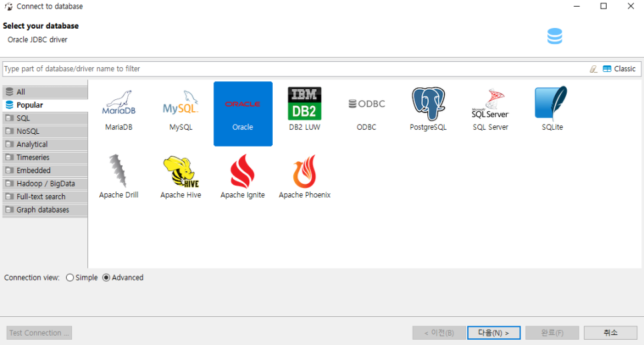Maximize the Connect to database window
The image size is (644, 345).
click(603, 6)
